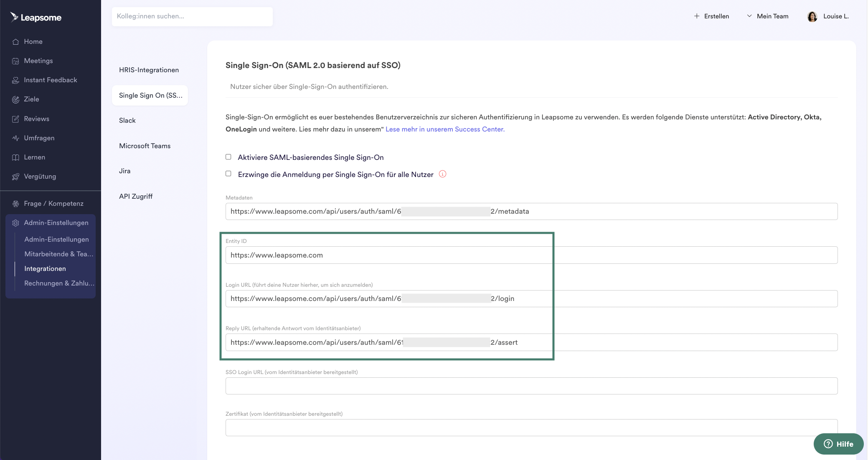Enable Aktiviere SAML-basierendes Single Sign-On checkbox
The width and height of the screenshot is (868, 460).
tap(228, 157)
